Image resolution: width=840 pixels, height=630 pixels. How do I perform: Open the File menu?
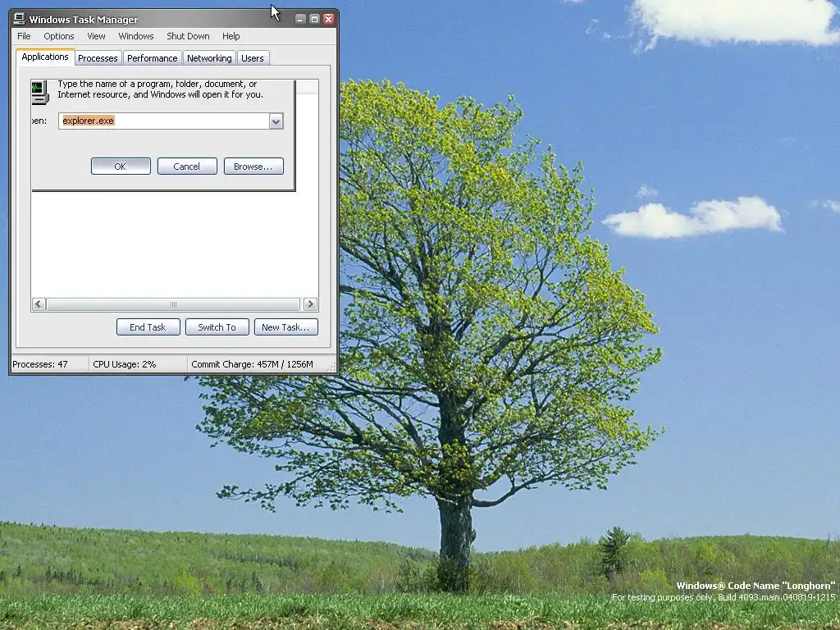coord(24,36)
